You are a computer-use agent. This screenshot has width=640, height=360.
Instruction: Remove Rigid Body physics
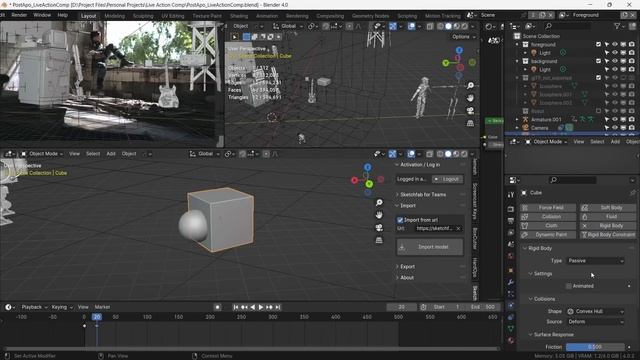pos(608,226)
